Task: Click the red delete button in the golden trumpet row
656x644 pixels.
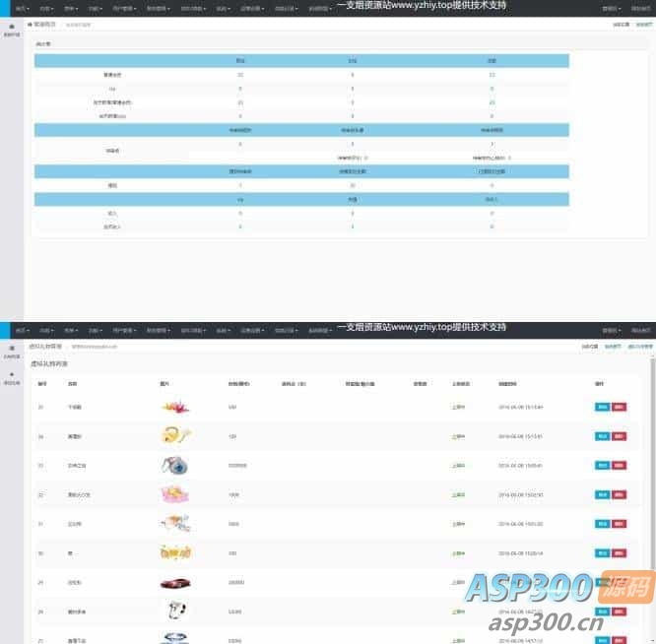Action: pos(619,436)
